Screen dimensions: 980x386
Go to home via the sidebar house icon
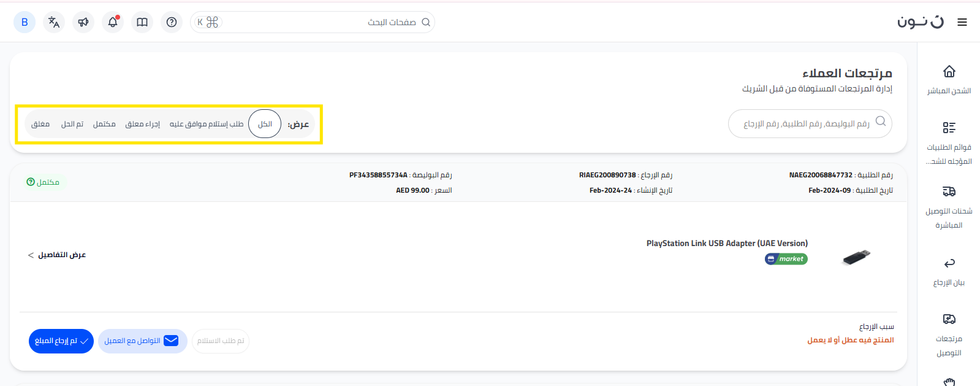point(949,72)
